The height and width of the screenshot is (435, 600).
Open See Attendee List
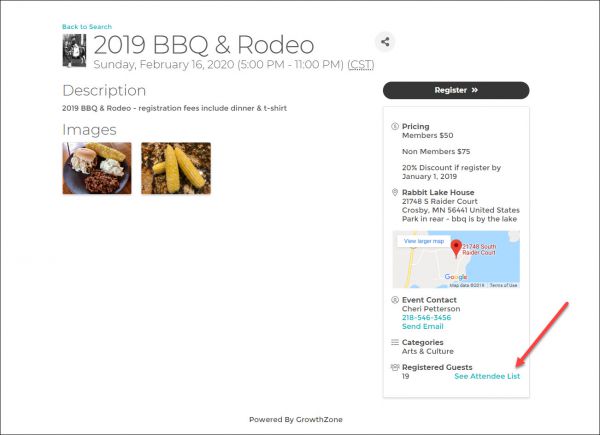point(487,377)
